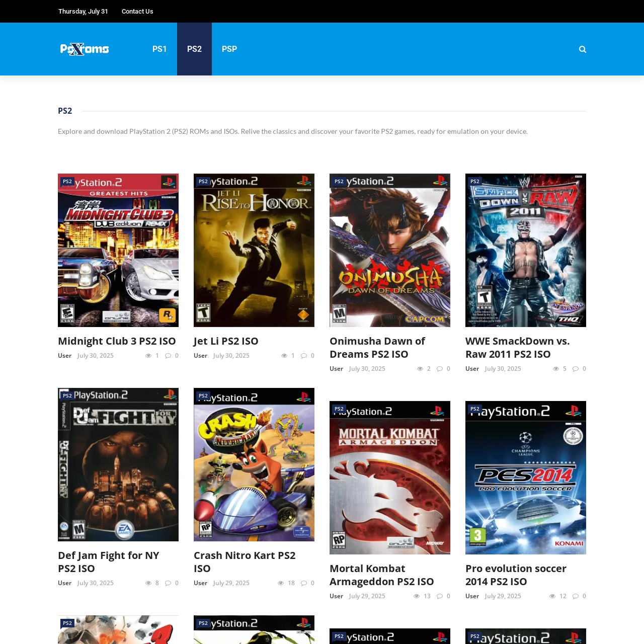This screenshot has width=644, height=644.
Task: Click comment bubble icon under Crash Nitro Kart
Action: pyautogui.click(x=304, y=583)
